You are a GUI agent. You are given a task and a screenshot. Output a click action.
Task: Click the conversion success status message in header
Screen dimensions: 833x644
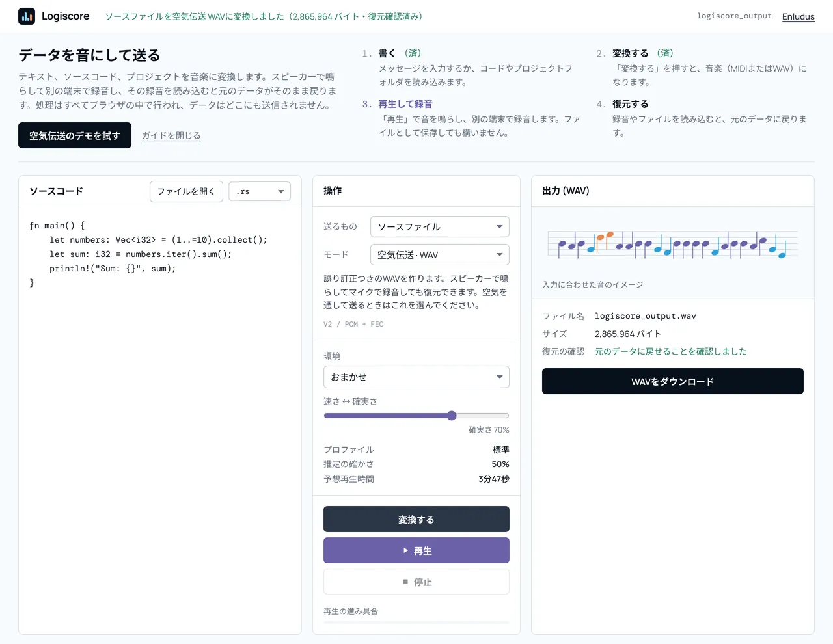[264, 16]
